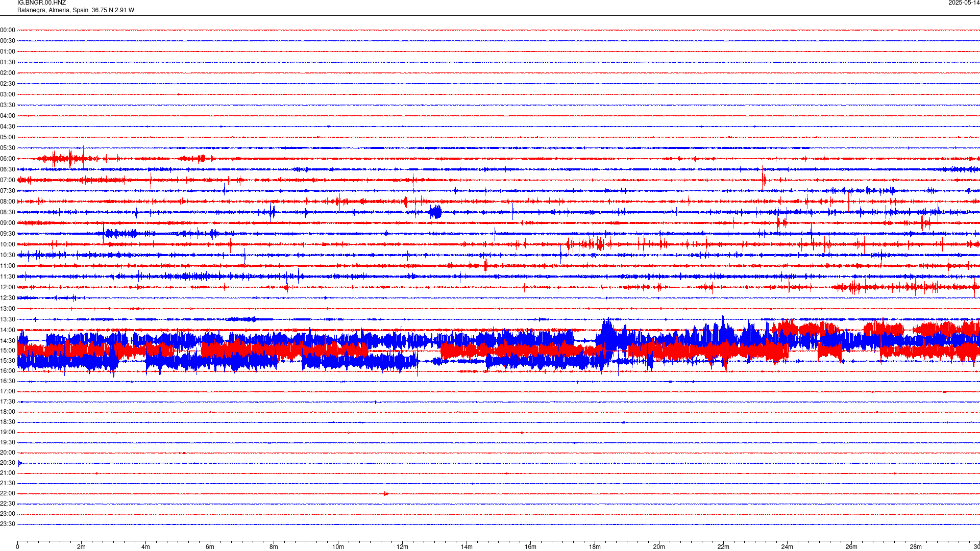
Task: Select the 00:30 time row label
Action: click(x=8, y=41)
